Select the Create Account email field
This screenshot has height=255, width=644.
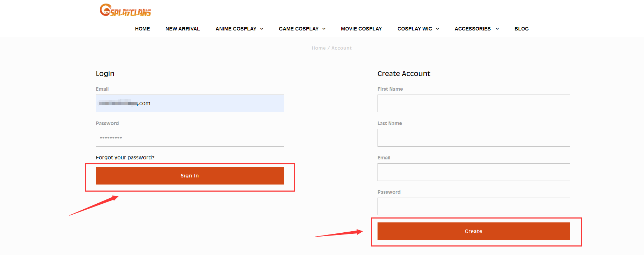(x=474, y=172)
